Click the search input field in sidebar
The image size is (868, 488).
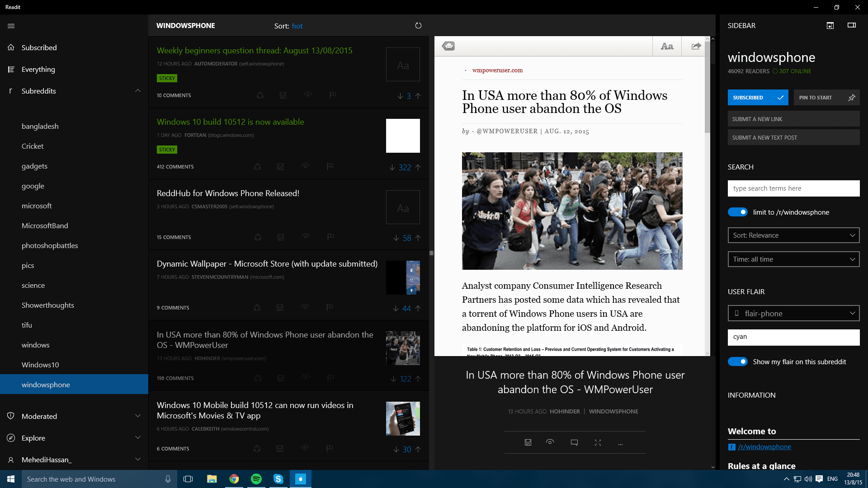(793, 188)
